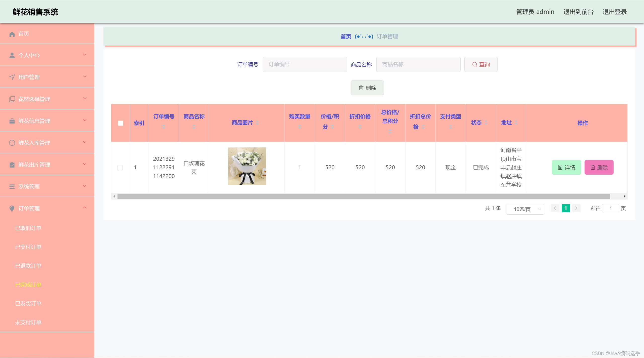The height and width of the screenshot is (358, 644).
Task: Expand the 鲜花入库管理 menu chevron
Action: pos(85,142)
